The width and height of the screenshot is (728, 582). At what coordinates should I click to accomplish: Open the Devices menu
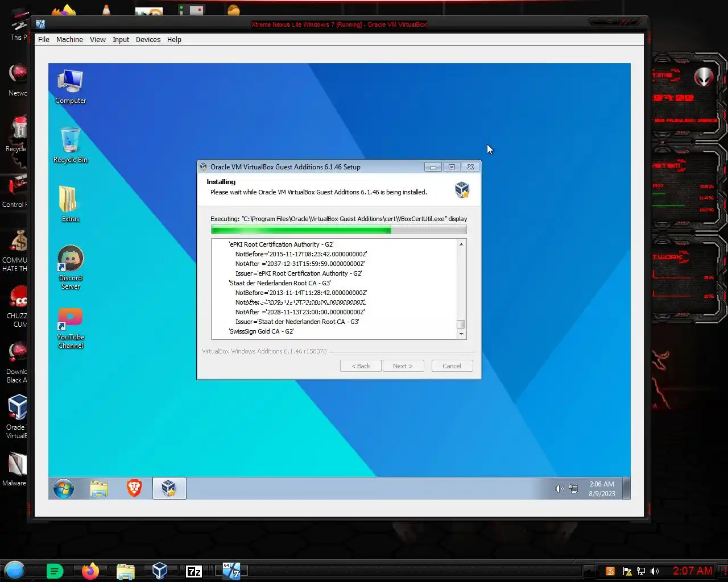coord(148,40)
